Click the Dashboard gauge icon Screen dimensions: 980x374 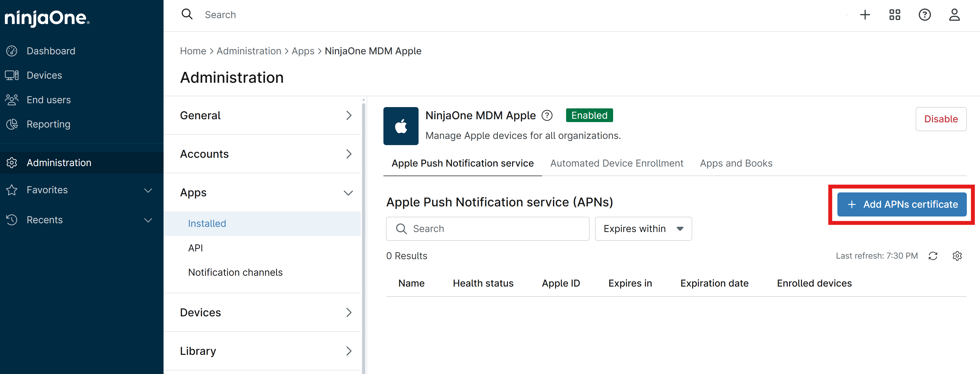pyautogui.click(x=12, y=51)
